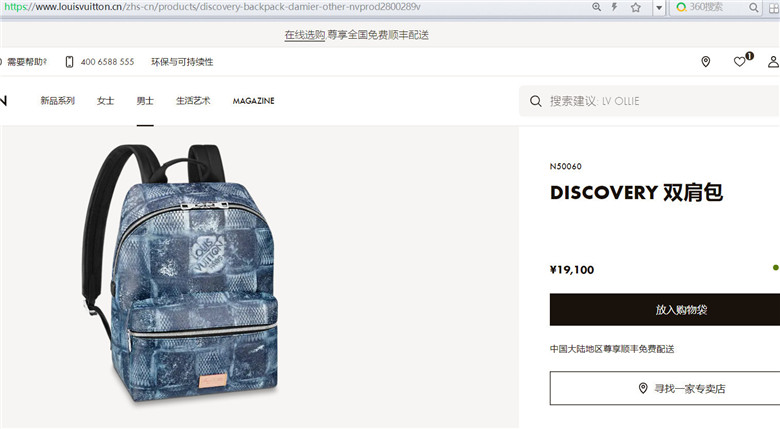Open the 新品系列 menu
This screenshot has width=780, height=429.
(x=58, y=101)
